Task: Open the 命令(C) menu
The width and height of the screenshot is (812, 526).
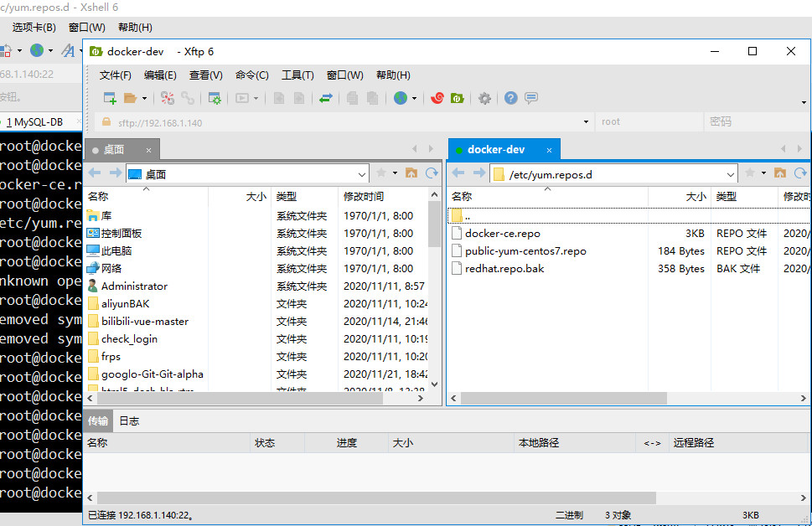Action: pyautogui.click(x=251, y=75)
